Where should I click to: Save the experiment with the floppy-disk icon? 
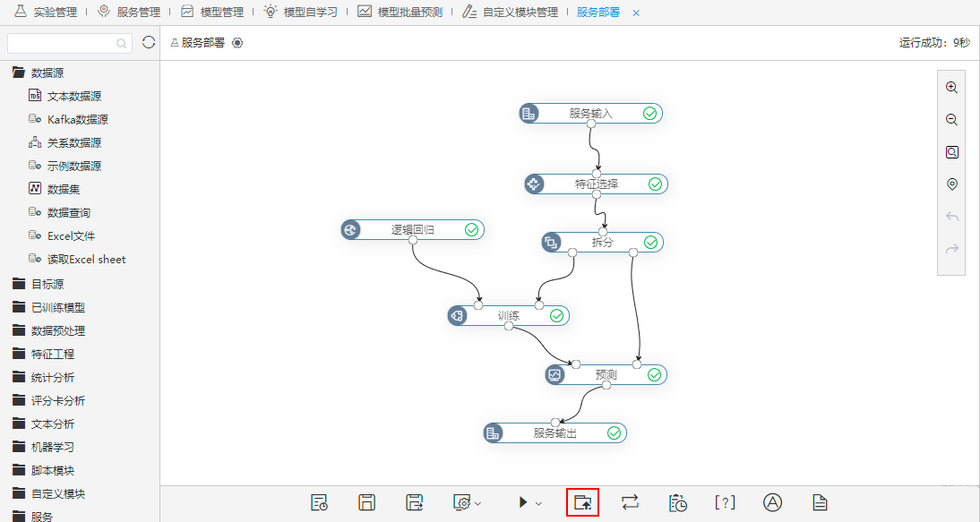pos(367,502)
